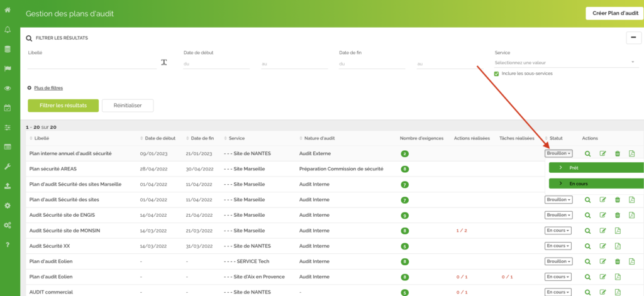Image resolution: width=644 pixels, height=296 pixels.
Task: Open the help question mark icon
Action: [x=8, y=244]
